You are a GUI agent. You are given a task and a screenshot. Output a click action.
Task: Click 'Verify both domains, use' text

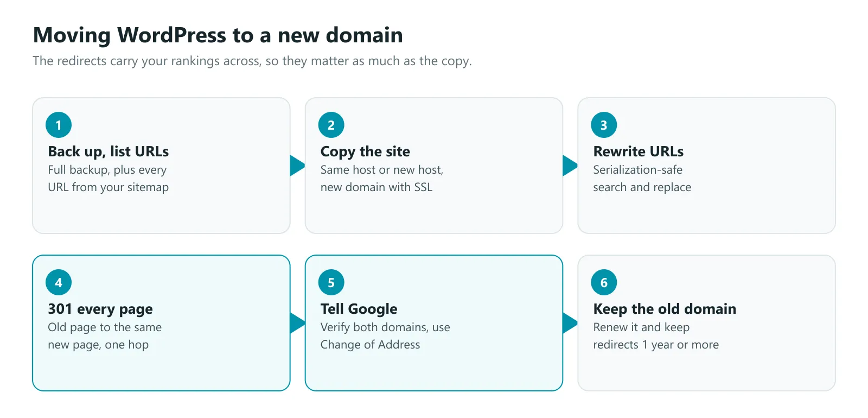pos(385,327)
